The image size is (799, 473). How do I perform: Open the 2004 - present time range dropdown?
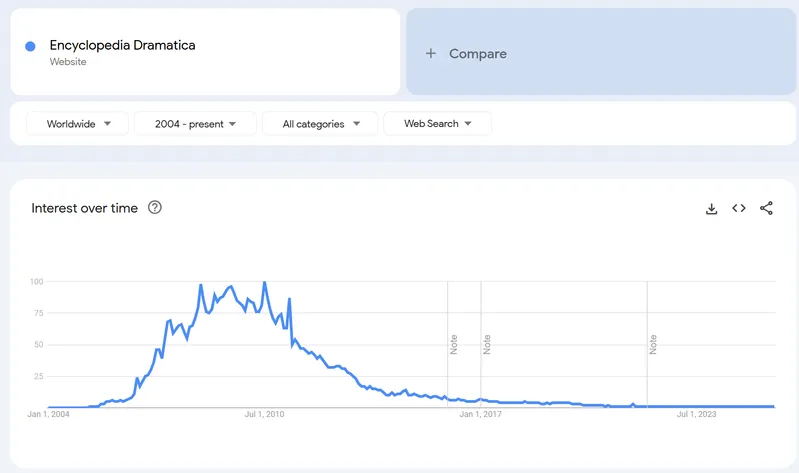click(x=195, y=124)
